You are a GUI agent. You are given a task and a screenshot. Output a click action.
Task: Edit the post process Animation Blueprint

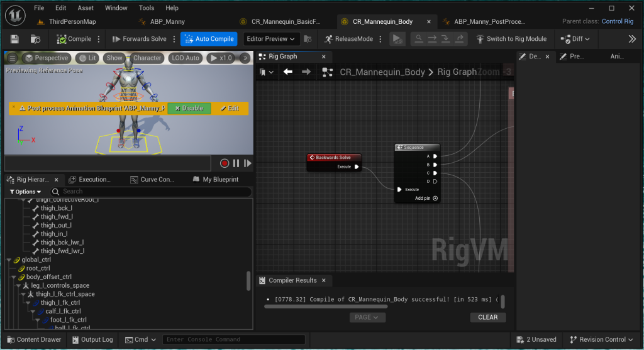click(230, 108)
